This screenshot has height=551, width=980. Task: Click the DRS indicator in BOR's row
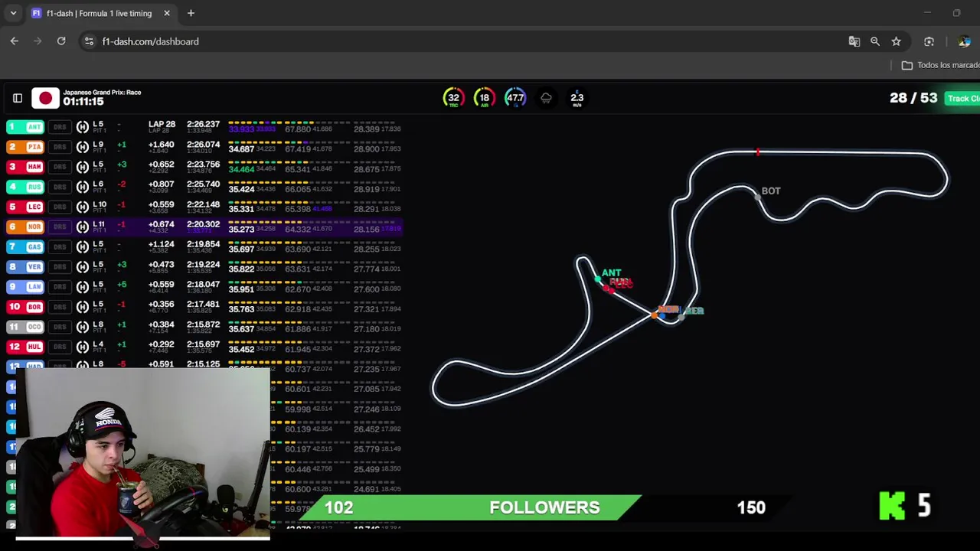(60, 307)
